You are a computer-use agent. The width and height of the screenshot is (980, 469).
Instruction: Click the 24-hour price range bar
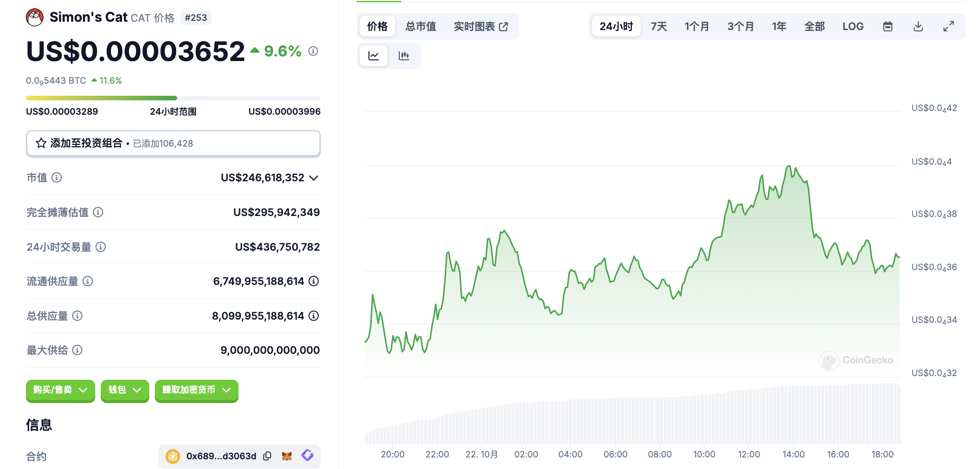(173, 98)
